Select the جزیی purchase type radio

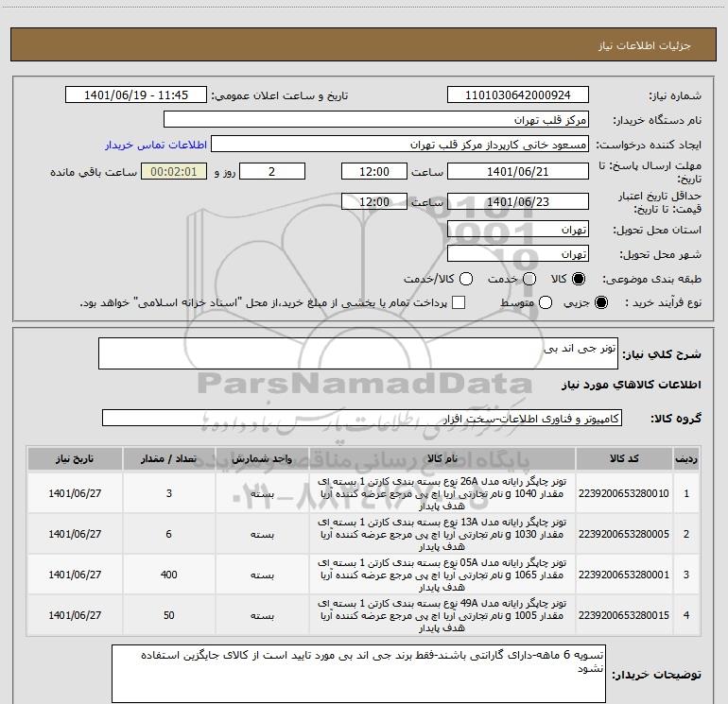tap(600, 302)
